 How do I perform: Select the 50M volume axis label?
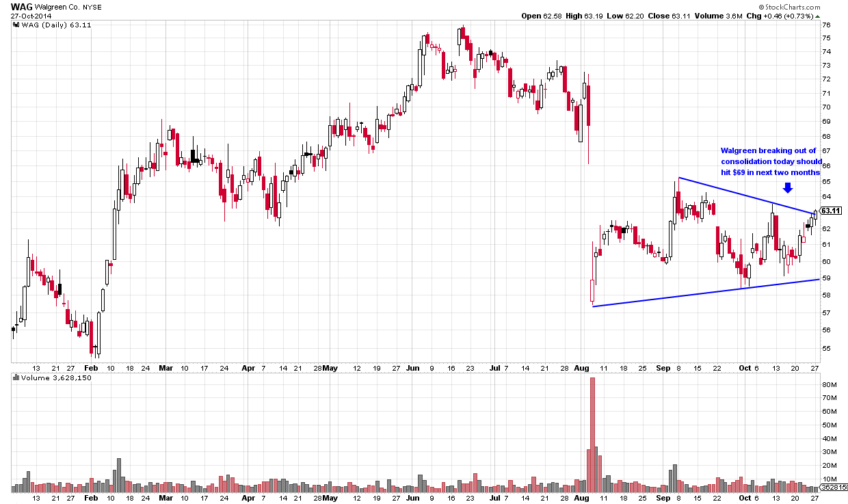828,425
